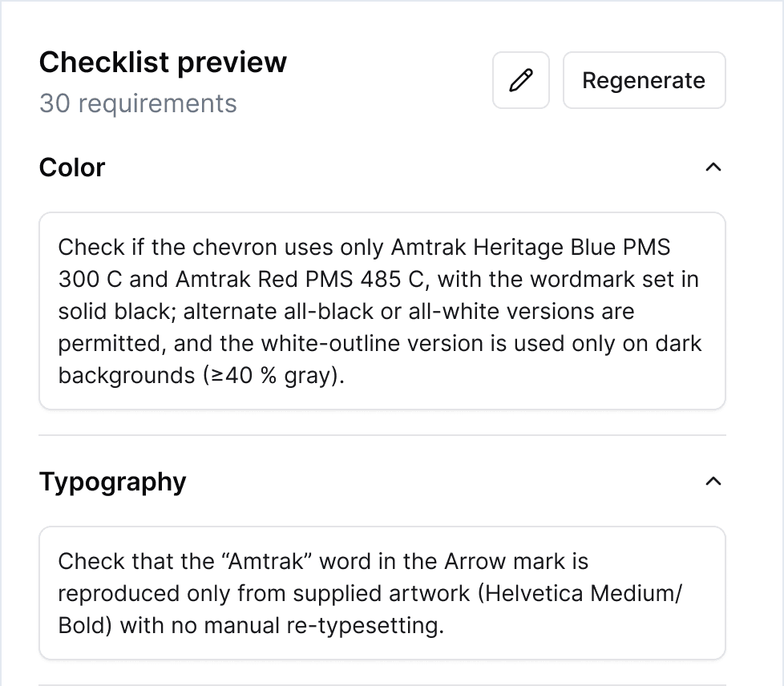Select the Typography section heading

(x=112, y=482)
